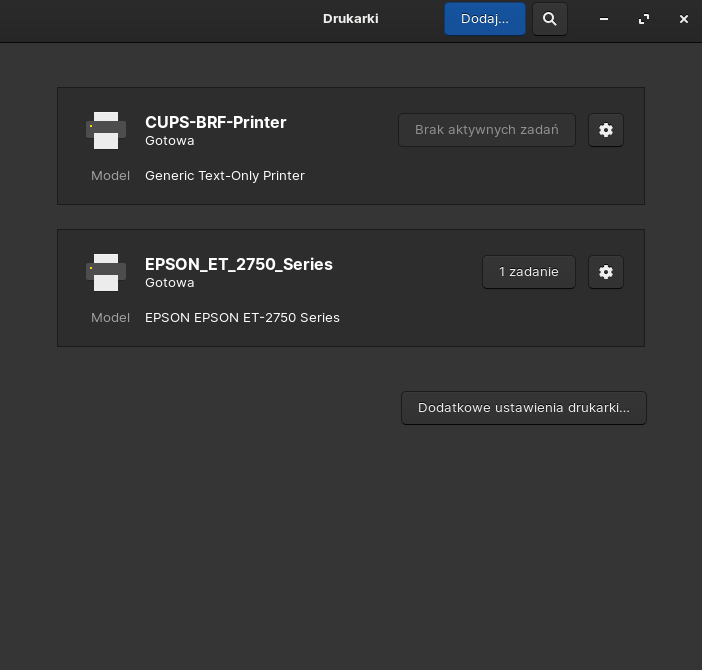Click the Model label in EPSON card
Viewport: 702px width, 670px height.
[x=110, y=317]
